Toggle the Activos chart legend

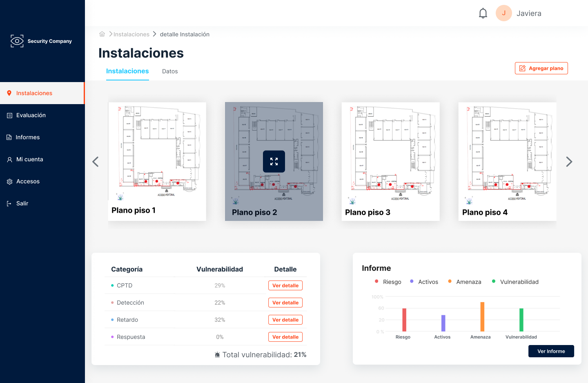(424, 282)
